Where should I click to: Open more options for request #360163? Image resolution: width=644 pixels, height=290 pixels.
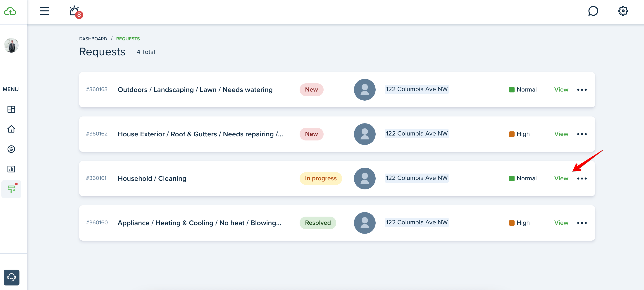582,89
